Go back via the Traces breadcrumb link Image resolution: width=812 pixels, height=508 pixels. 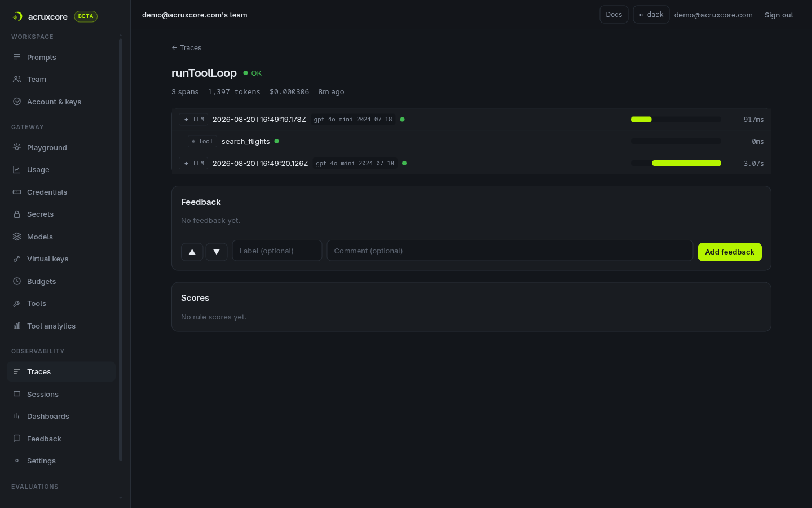[187, 48]
